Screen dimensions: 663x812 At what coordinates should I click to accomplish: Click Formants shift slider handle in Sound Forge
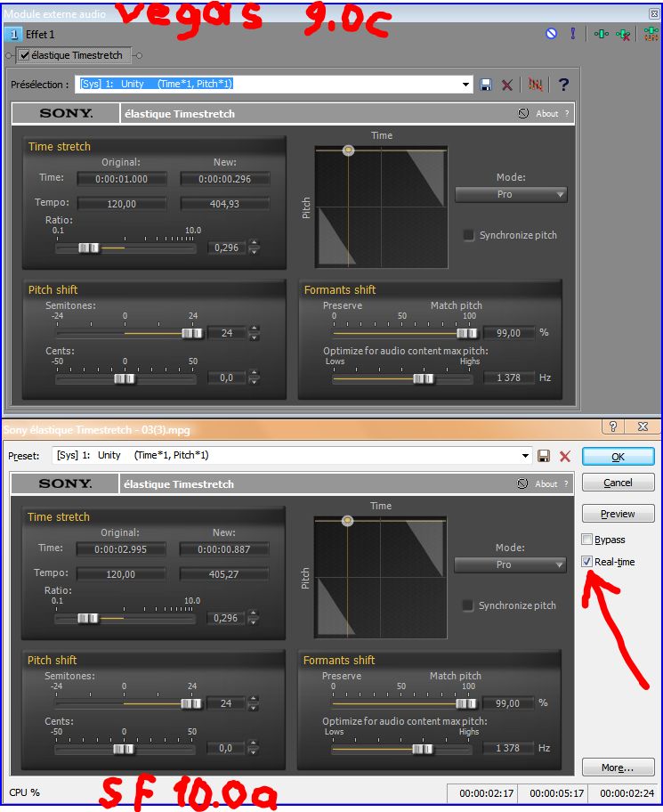[x=465, y=703]
